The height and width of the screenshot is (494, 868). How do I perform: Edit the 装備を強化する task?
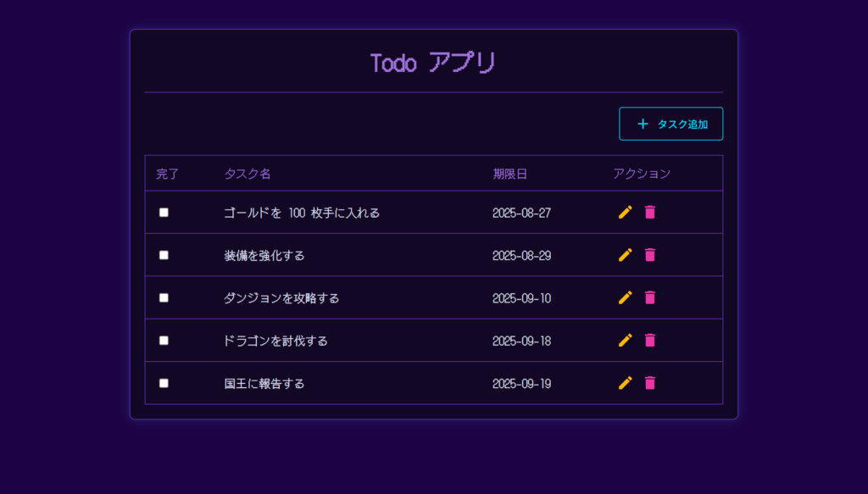click(x=626, y=255)
